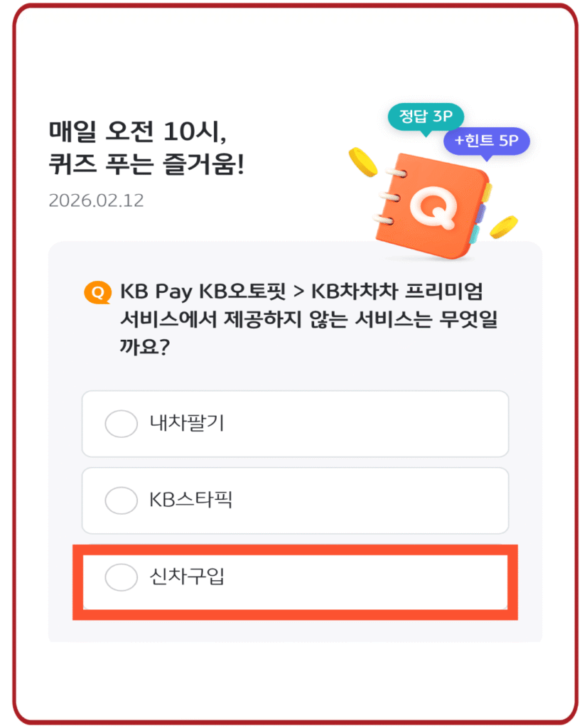Click the orange Q icon beside the question
The width and height of the screenshot is (582, 728).
point(97,292)
